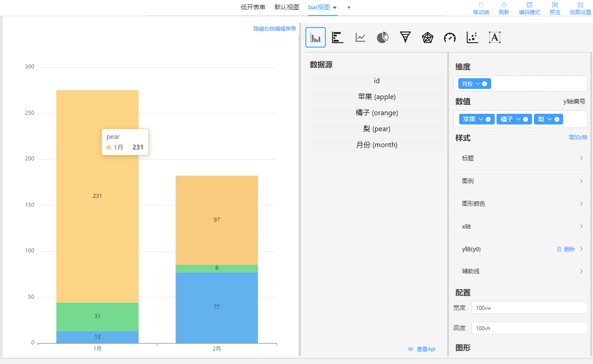Open the 低开表单 tab
This screenshot has width=593, height=364.
253,7
